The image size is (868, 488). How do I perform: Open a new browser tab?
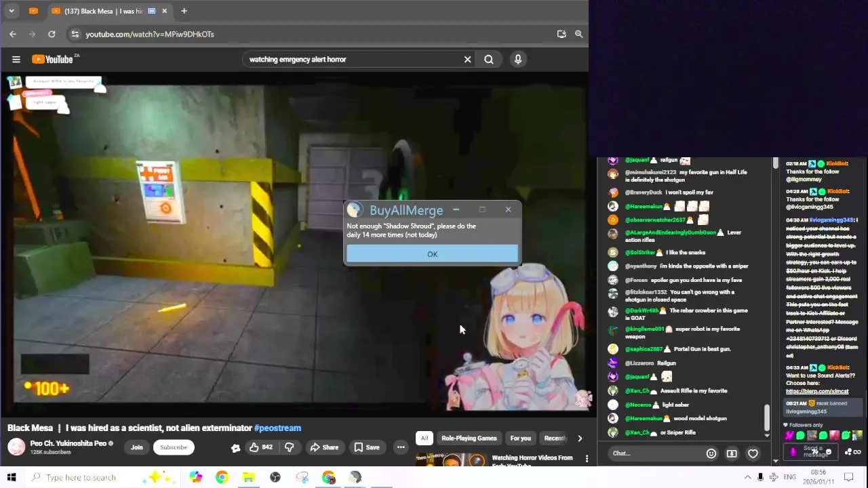(184, 11)
